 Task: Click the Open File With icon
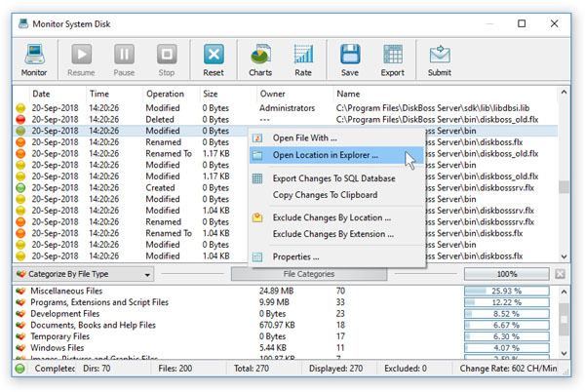coord(257,138)
